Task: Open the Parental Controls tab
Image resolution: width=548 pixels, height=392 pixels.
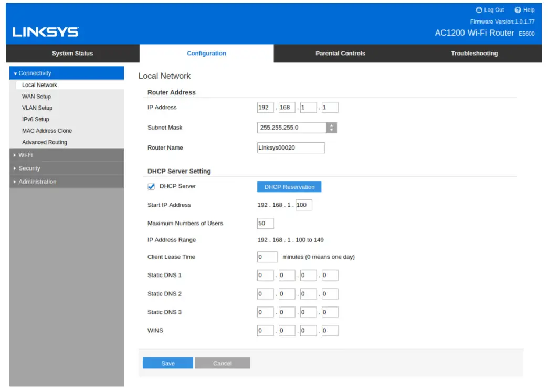Action: coord(340,53)
